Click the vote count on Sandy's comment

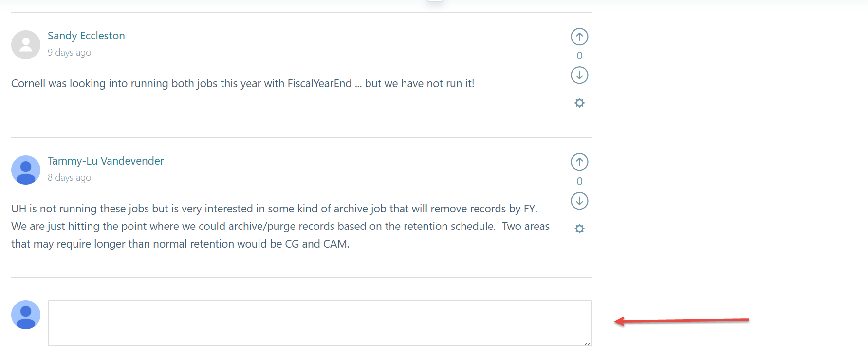579,56
